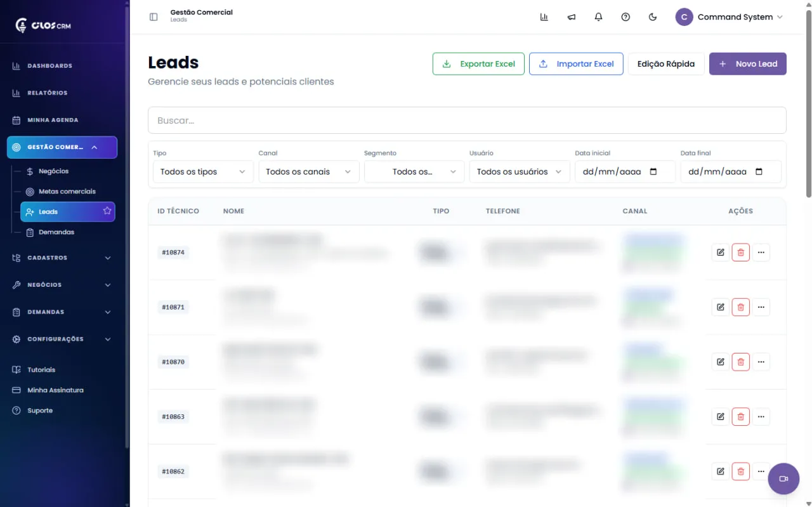
Task: Expand the Negócios sidebar section
Action: (62, 285)
